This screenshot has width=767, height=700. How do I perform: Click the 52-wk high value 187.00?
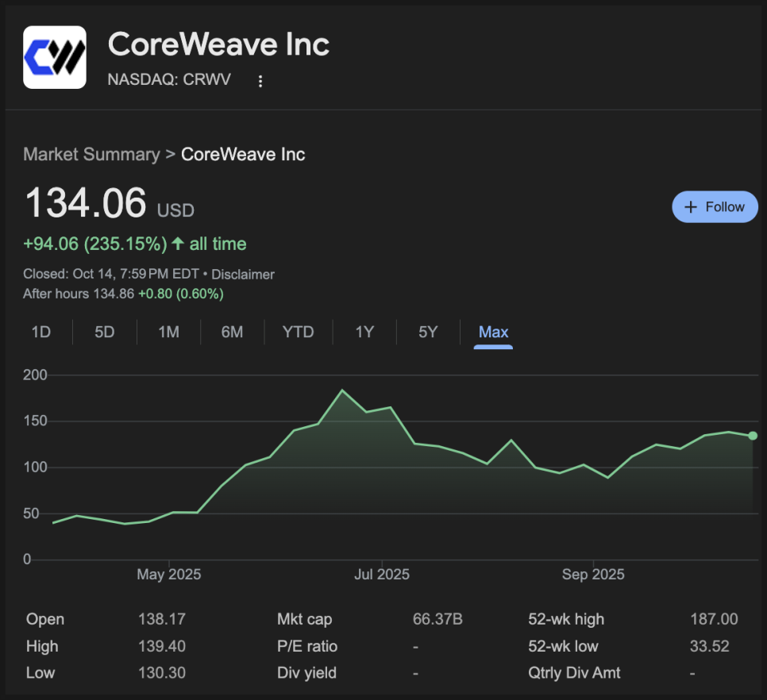(x=714, y=620)
